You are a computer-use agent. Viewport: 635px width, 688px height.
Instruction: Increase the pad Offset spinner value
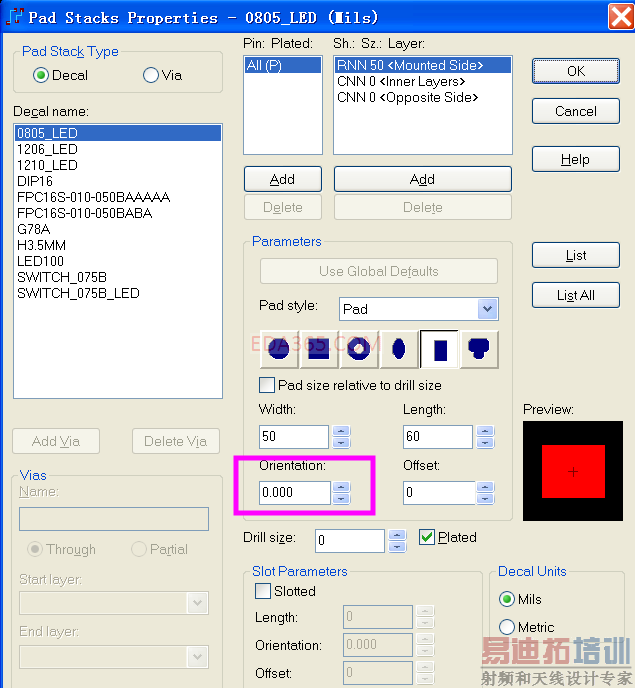[485, 487]
